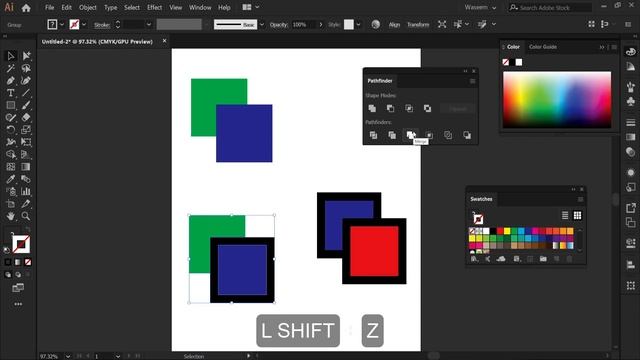Image resolution: width=640 pixels, height=360 pixels.
Task: Click the Outline pathfinder icon
Action: [x=448, y=135]
